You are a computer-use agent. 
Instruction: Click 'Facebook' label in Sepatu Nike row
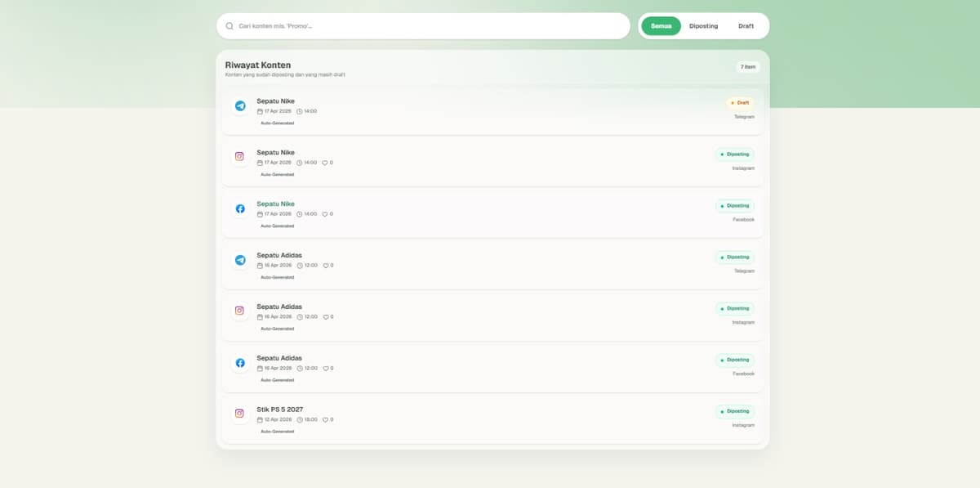pyautogui.click(x=743, y=220)
